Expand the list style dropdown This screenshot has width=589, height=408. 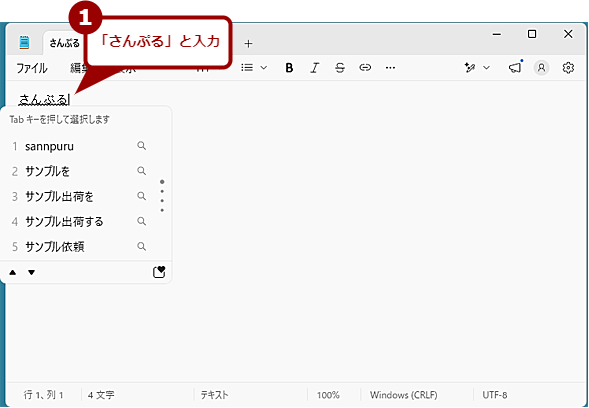tap(264, 68)
